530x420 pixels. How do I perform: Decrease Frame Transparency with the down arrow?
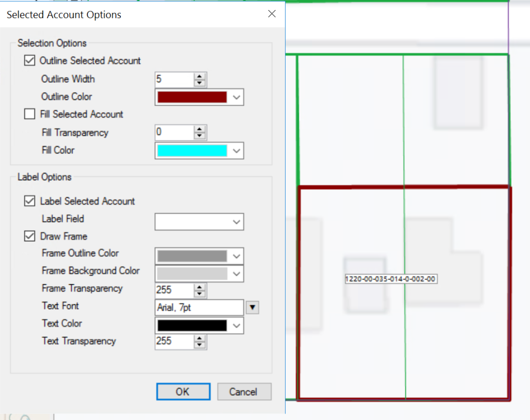200,293
